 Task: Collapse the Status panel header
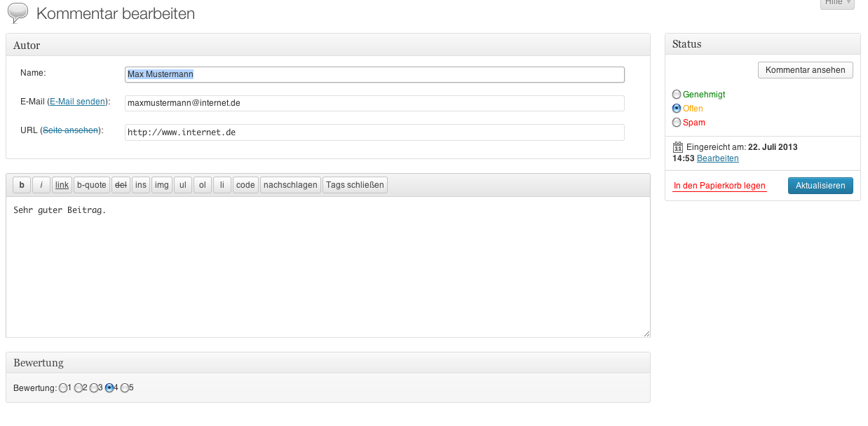762,44
